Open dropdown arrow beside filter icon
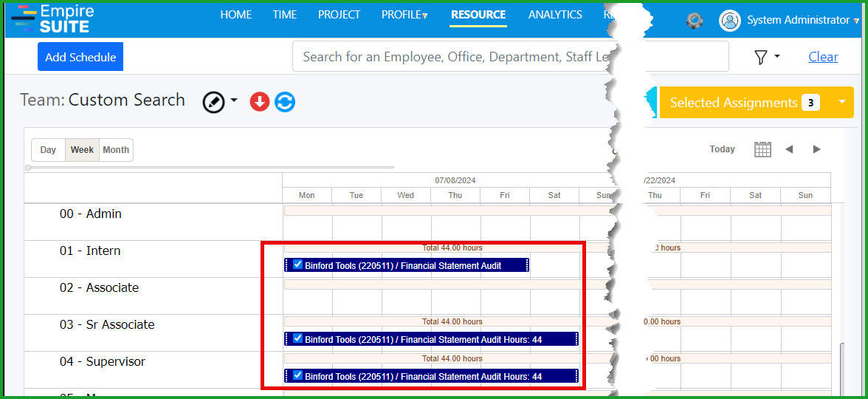Image resolution: width=868 pixels, height=399 pixels. coord(777,56)
